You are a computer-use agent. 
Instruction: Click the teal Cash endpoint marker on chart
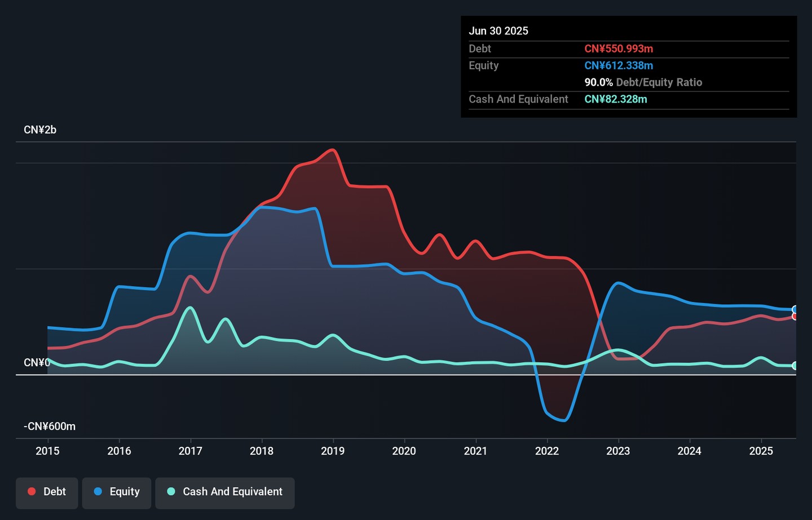point(795,366)
